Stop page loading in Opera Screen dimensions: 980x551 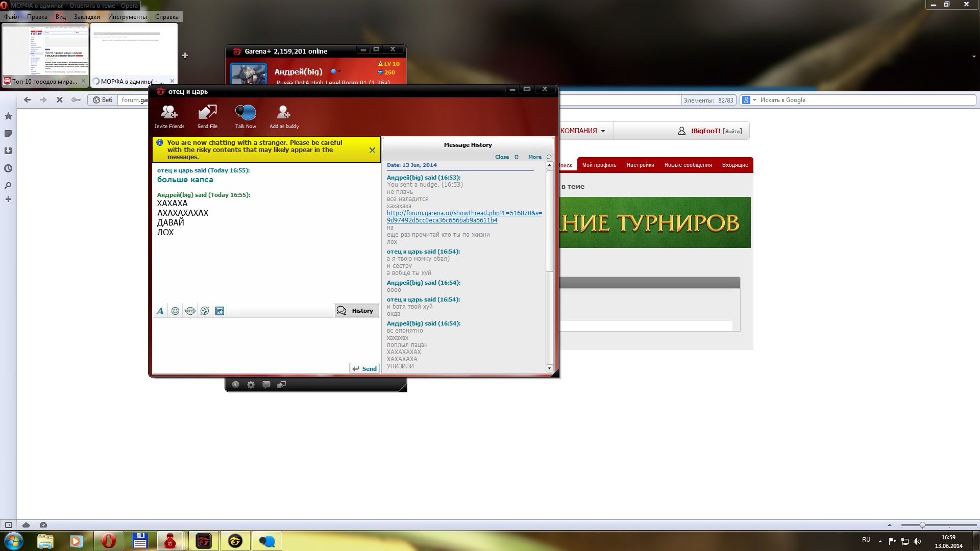coord(60,100)
